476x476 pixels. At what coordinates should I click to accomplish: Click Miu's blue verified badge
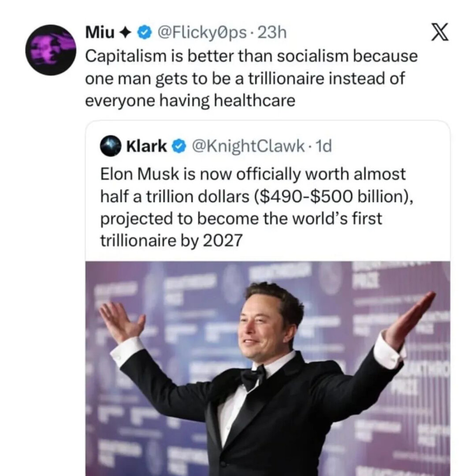click(x=144, y=33)
